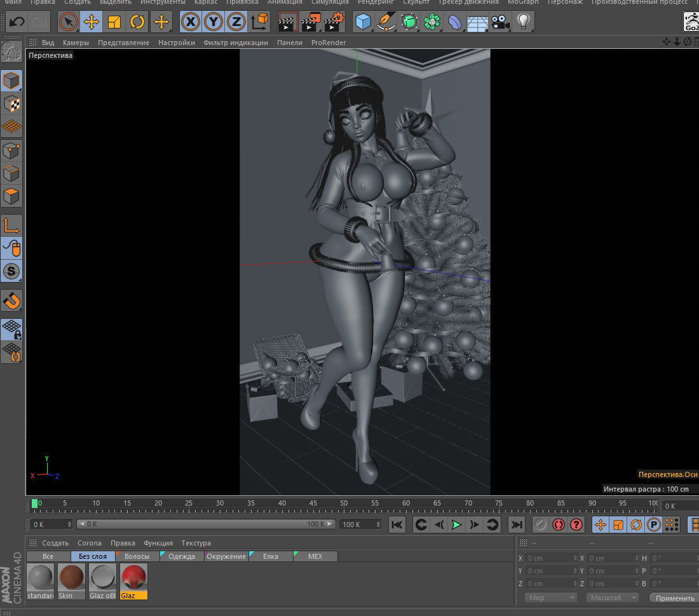Select the Skin material thumbnail
The image size is (699, 616).
pyautogui.click(x=71, y=581)
